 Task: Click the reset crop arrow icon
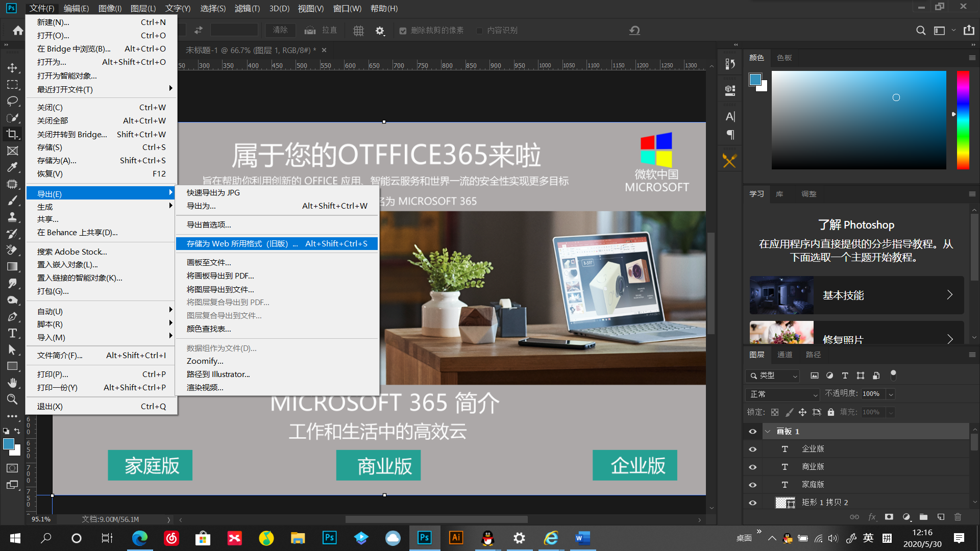(634, 31)
